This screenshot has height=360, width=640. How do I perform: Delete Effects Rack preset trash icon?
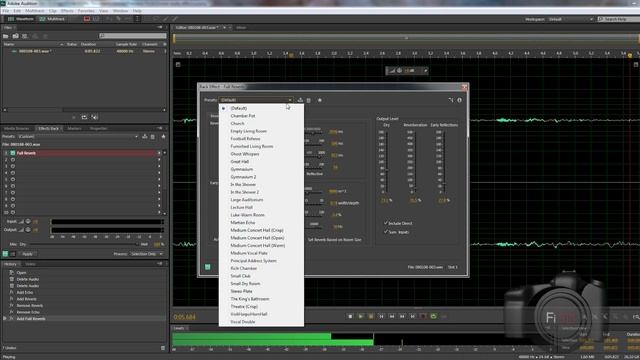point(153,137)
